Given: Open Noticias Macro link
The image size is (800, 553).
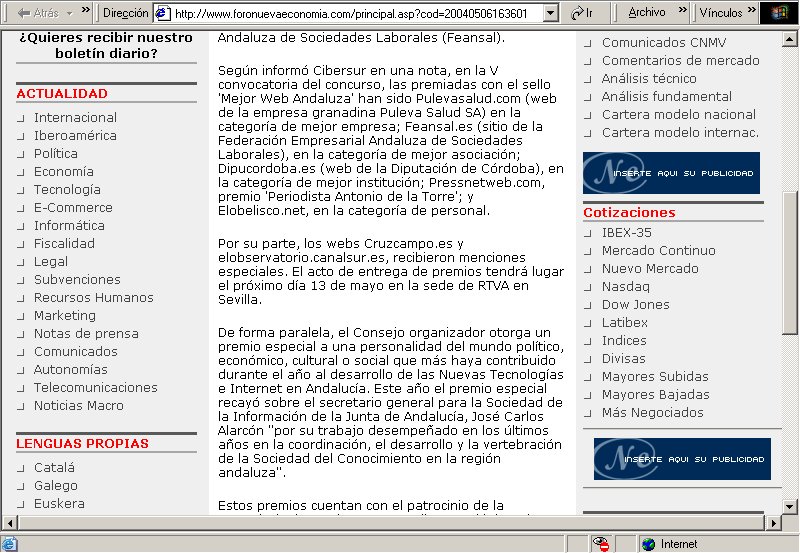Looking at the screenshot, I should [79, 405].
